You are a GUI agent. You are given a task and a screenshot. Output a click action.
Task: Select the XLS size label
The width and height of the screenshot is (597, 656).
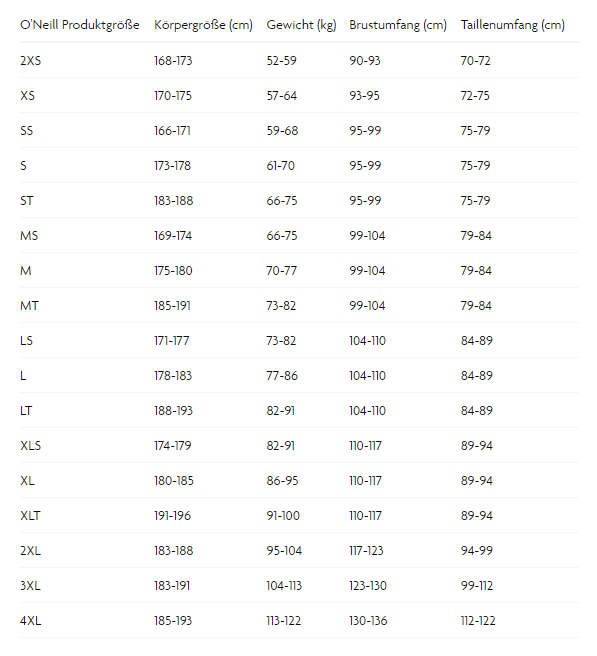coord(31,446)
